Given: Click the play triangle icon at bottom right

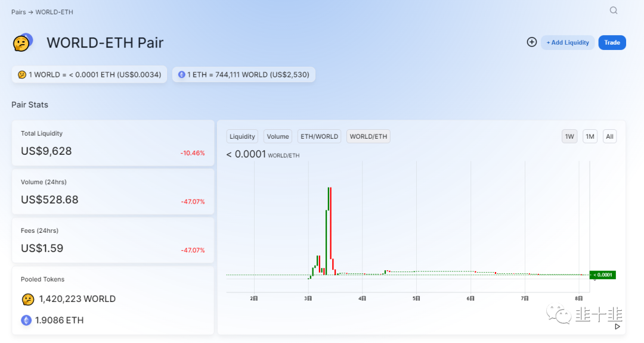Looking at the screenshot, I should (x=617, y=326).
